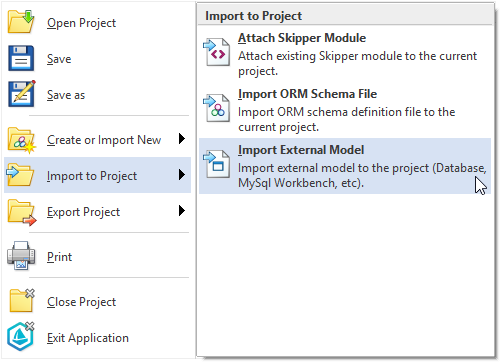
Task: Select Attach Skipper Module title
Action: click(302, 38)
